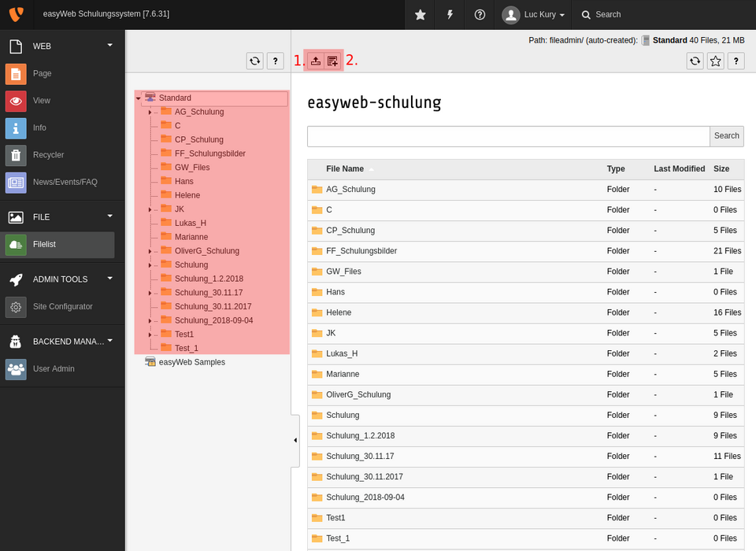Select the easyWeb Samples storage

coord(192,362)
